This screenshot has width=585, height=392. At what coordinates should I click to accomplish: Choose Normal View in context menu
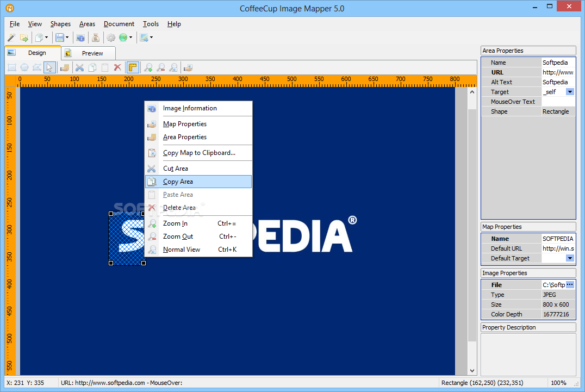tap(198, 250)
